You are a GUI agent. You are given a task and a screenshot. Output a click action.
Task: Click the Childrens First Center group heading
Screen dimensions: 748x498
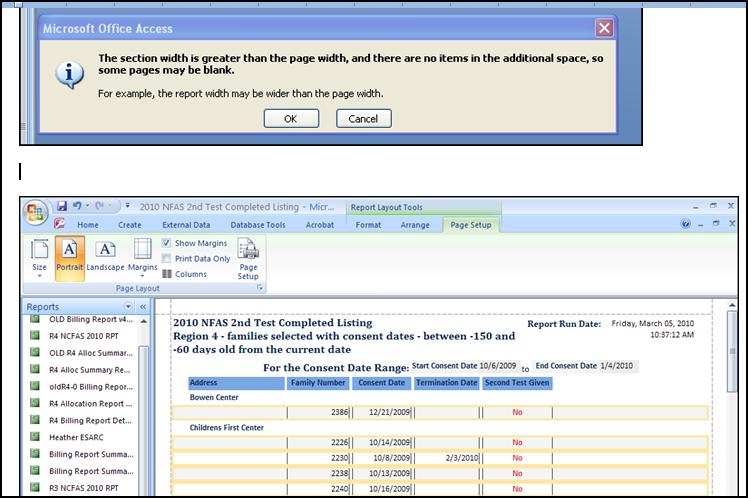(x=227, y=428)
